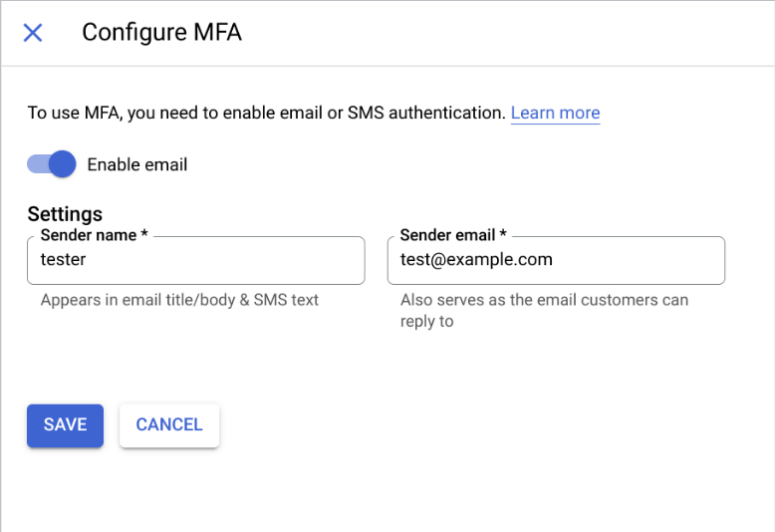This screenshot has width=775, height=532.
Task: Click the Enable email toggle label text
Action: (x=137, y=164)
